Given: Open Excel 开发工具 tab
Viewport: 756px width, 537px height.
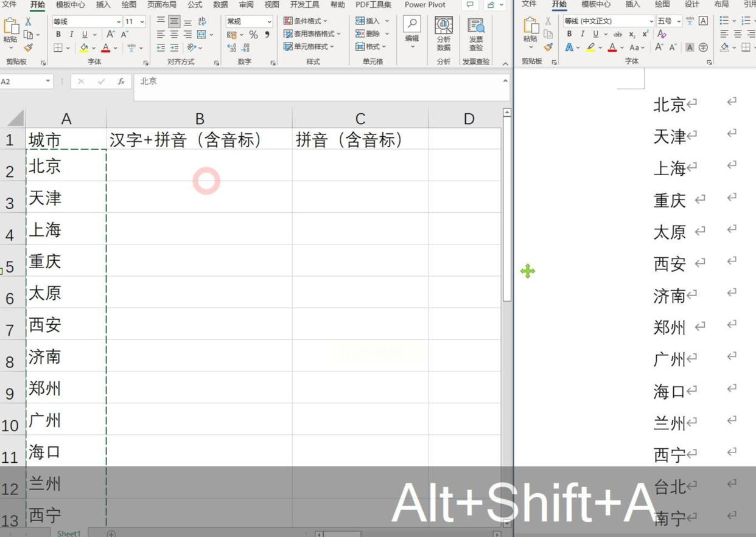Looking at the screenshot, I should 304,5.
